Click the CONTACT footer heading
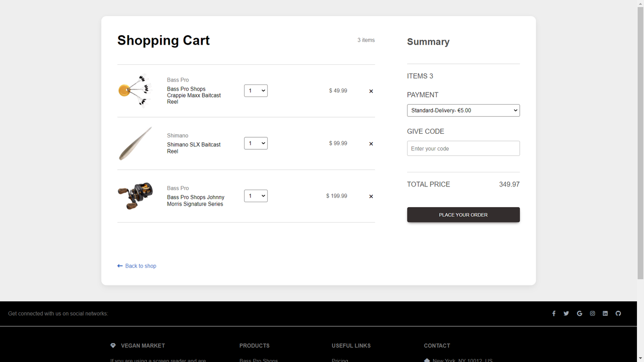Image resolution: width=644 pixels, height=362 pixels. (437, 346)
